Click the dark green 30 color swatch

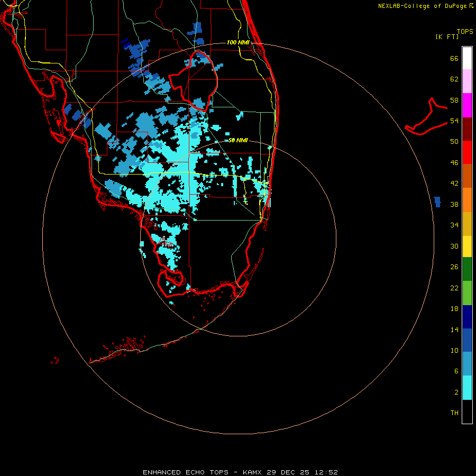click(x=467, y=269)
